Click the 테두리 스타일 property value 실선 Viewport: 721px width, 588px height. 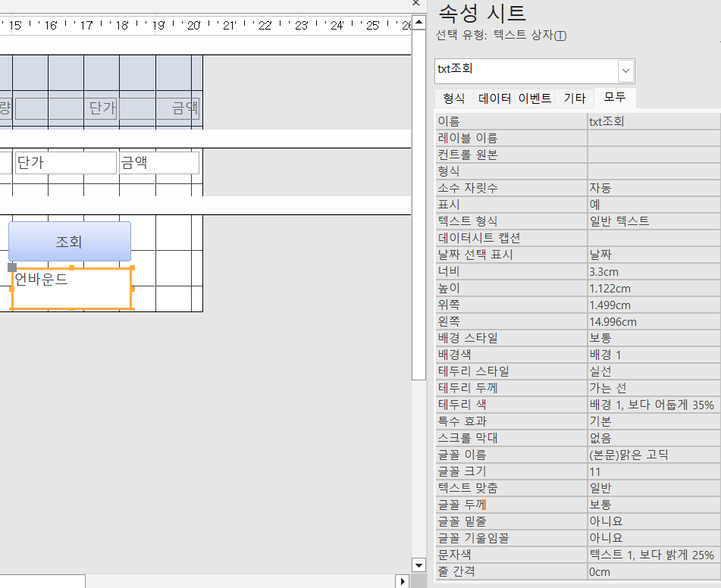tap(653, 371)
